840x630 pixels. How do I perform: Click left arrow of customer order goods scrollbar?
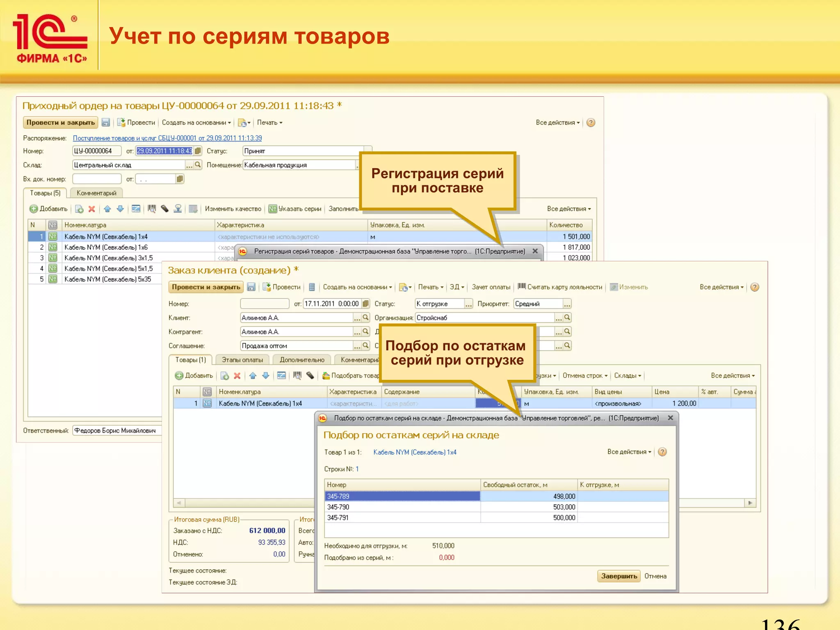(179, 503)
